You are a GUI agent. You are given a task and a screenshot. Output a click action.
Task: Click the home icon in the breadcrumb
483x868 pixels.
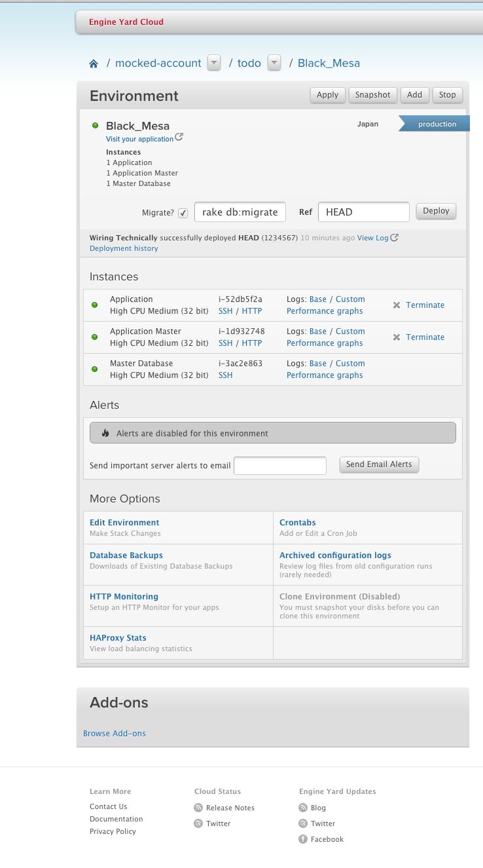coord(94,63)
